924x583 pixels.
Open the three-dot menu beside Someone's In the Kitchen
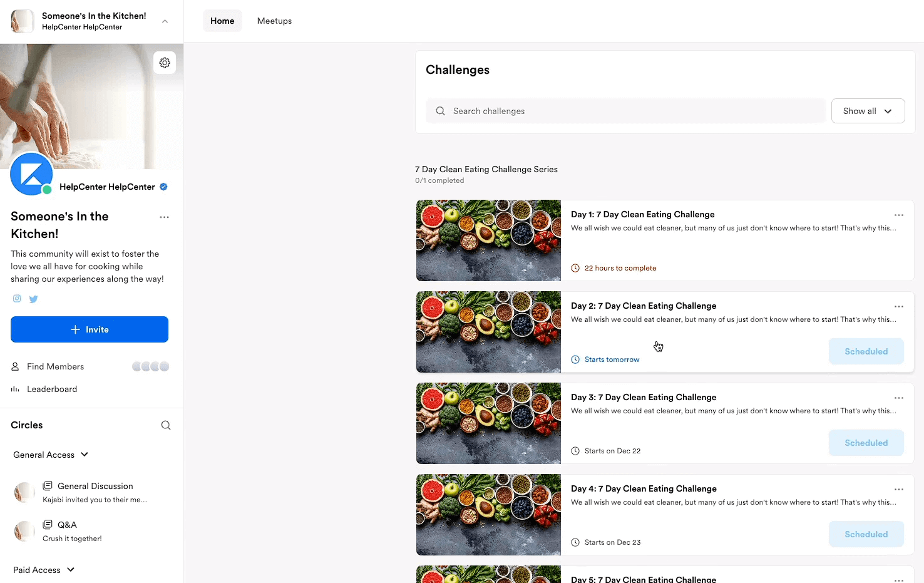164,217
